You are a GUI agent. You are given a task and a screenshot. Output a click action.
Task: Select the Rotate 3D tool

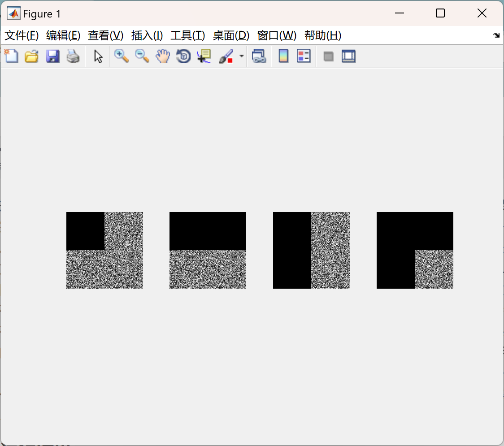183,56
